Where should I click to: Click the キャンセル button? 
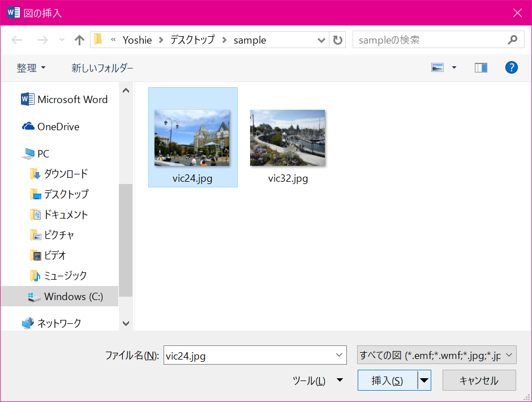[479, 380]
